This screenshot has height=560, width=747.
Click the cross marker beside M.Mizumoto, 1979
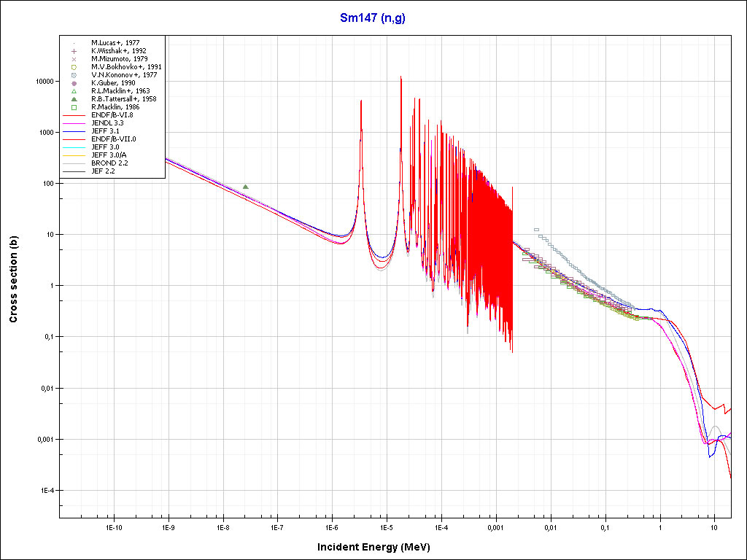point(74,59)
